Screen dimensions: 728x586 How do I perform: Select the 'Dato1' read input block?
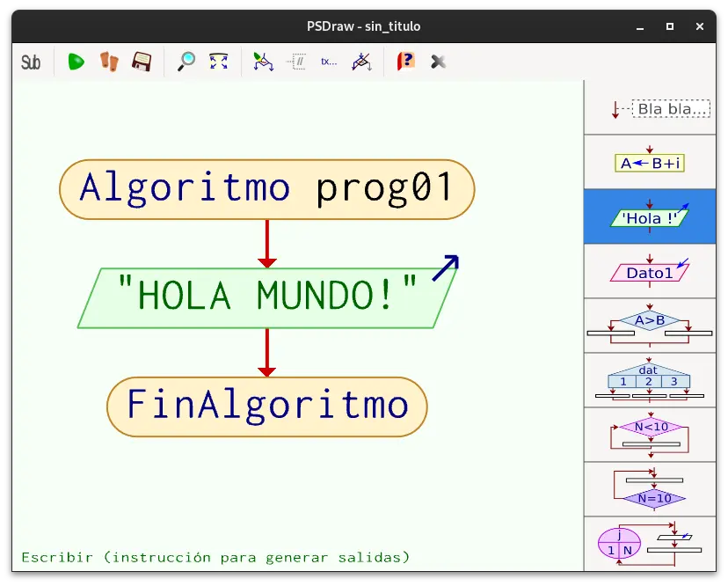650,271
